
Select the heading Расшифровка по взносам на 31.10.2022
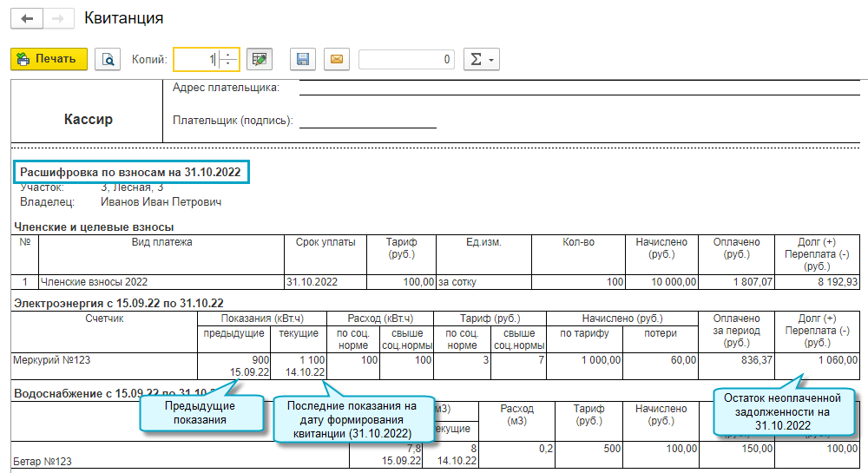coord(131,172)
